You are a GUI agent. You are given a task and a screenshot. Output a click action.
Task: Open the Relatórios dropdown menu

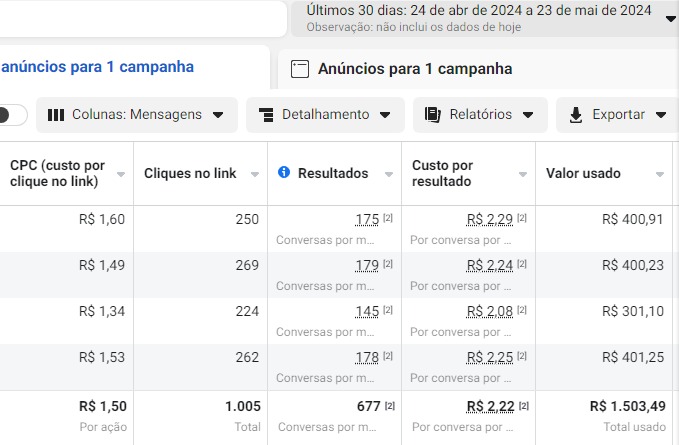[529, 115]
